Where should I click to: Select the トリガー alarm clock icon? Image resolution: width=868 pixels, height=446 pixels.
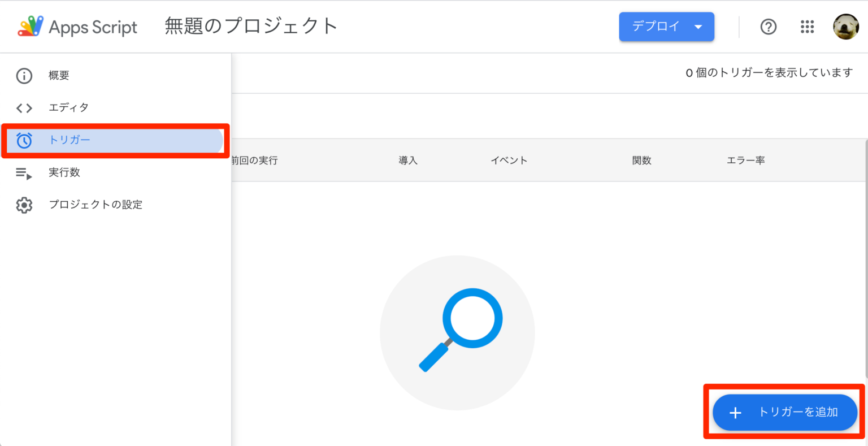click(24, 140)
